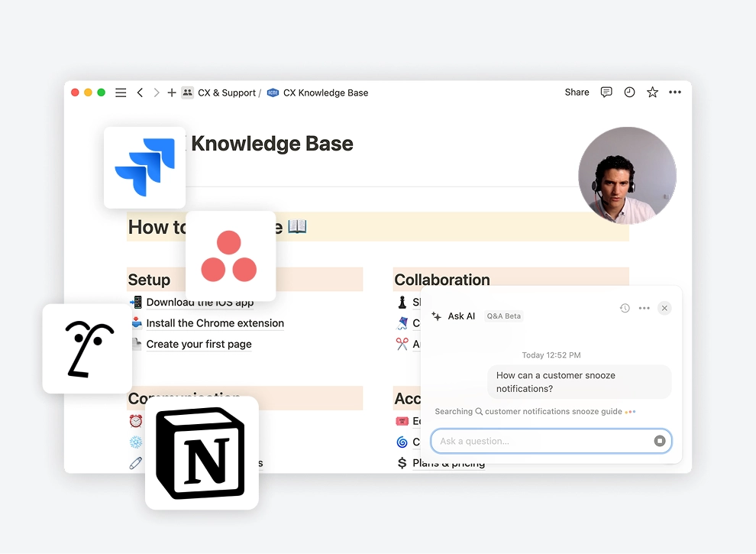Screen dimensions: 756x554
Task: Click the page icon beside Create your first page
Action: click(137, 344)
